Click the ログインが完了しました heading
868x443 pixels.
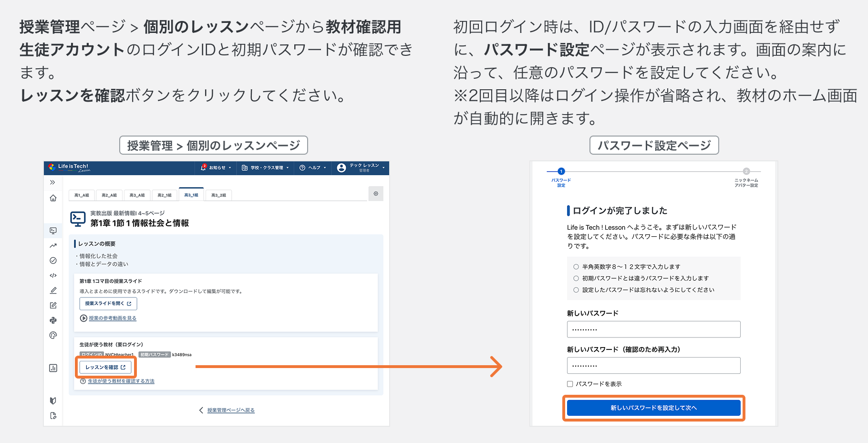(x=620, y=211)
